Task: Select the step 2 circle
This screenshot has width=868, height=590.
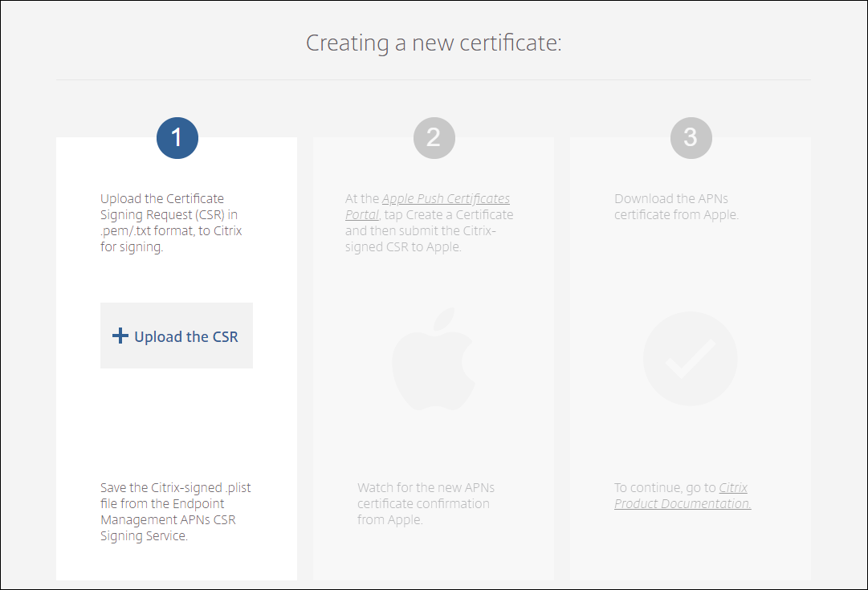Action: coord(434,138)
